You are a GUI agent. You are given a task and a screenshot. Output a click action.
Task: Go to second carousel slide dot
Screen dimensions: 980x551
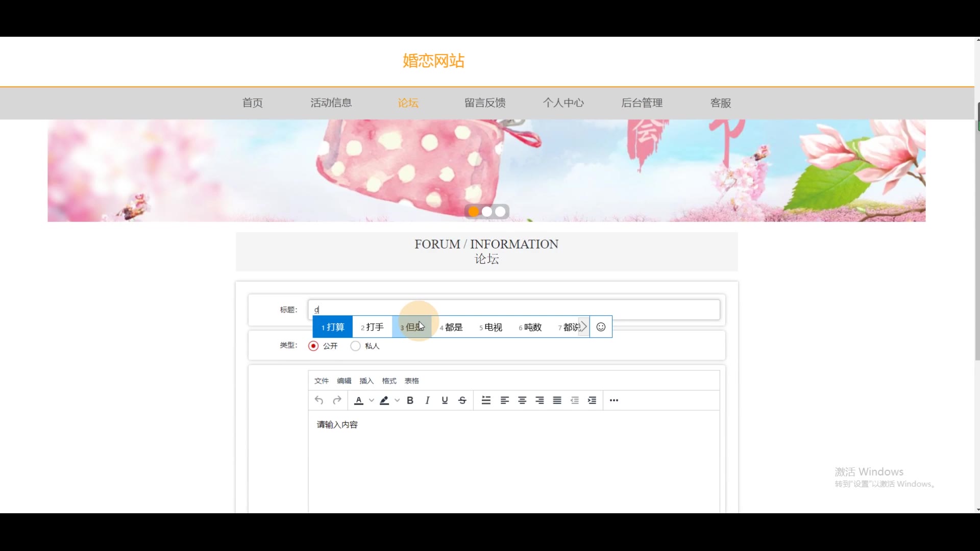click(x=487, y=212)
